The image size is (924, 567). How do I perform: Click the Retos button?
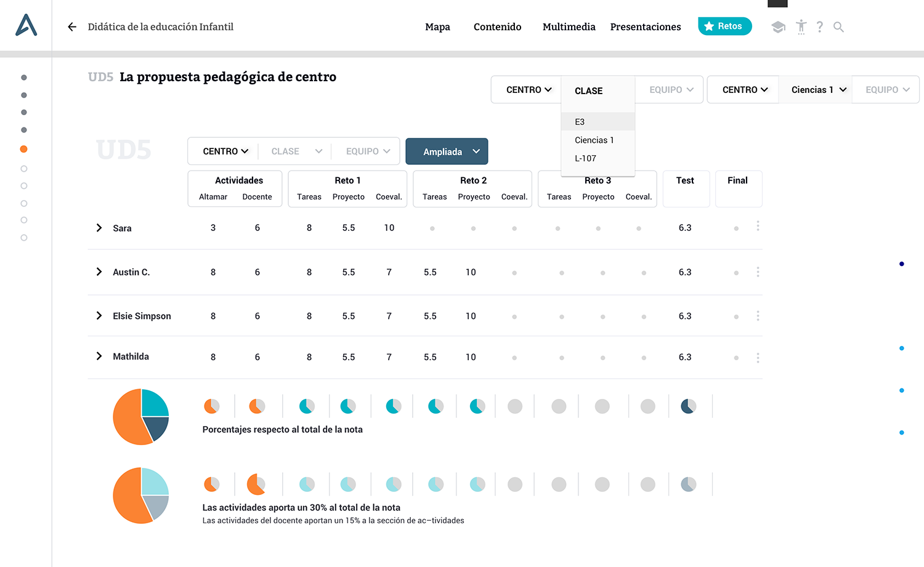point(724,26)
